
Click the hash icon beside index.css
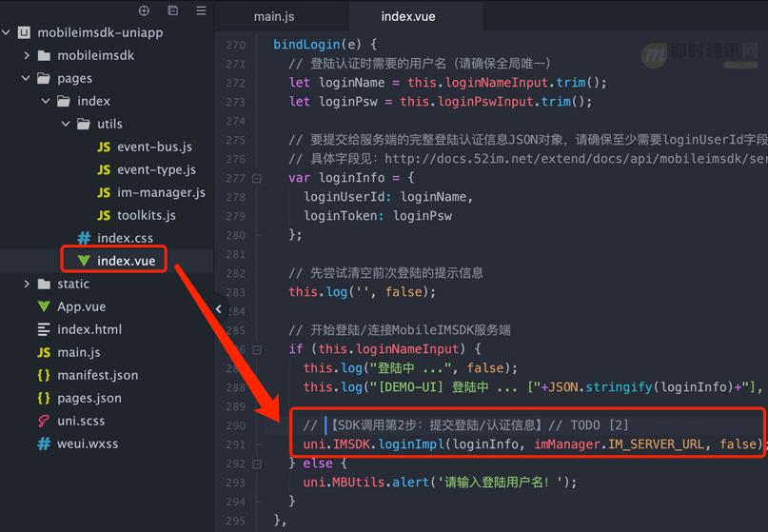[x=84, y=238]
